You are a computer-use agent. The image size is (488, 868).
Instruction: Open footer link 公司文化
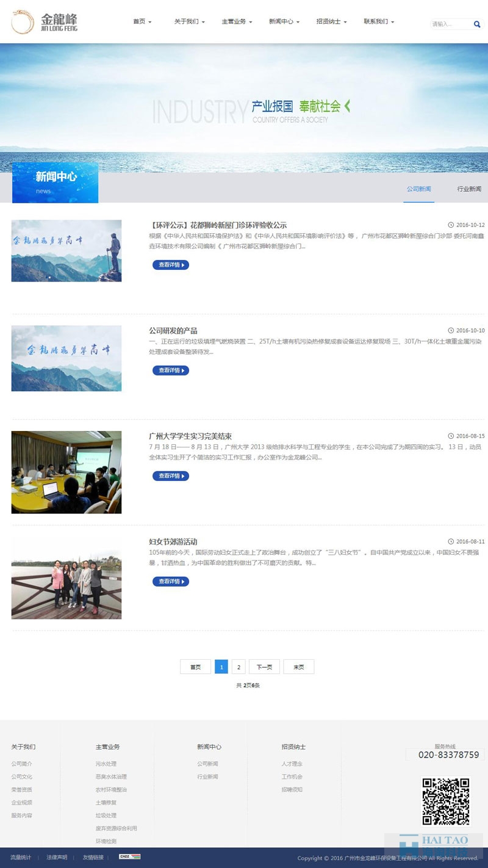(x=22, y=777)
